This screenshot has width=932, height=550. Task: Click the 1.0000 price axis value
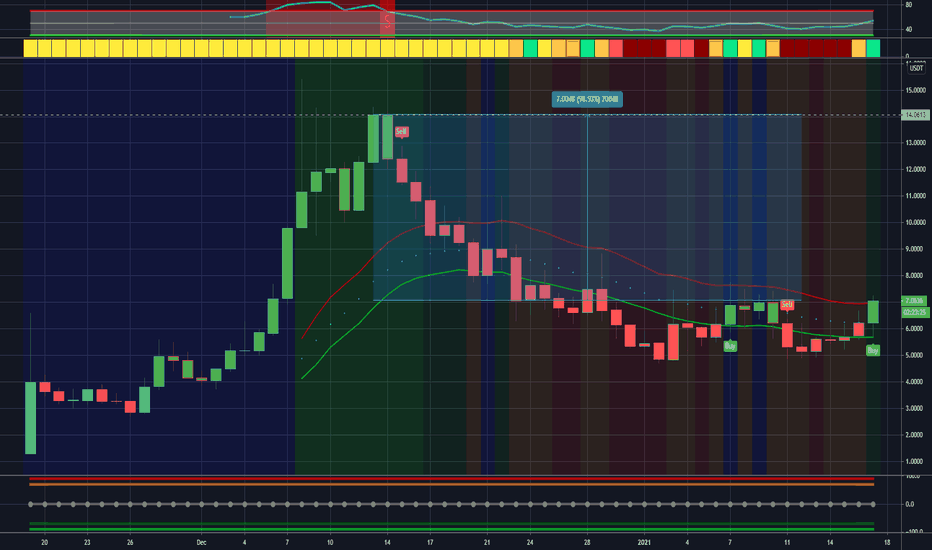coord(916,461)
